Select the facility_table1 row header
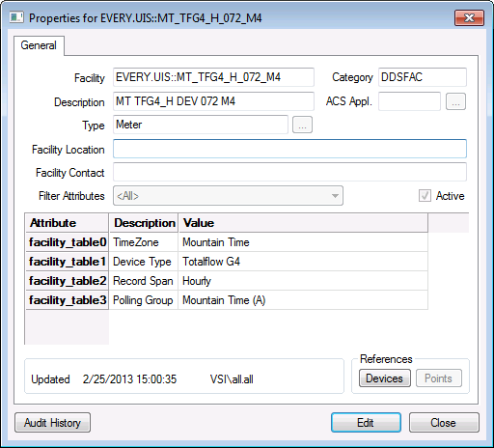The width and height of the screenshot is (494, 448). (x=67, y=262)
